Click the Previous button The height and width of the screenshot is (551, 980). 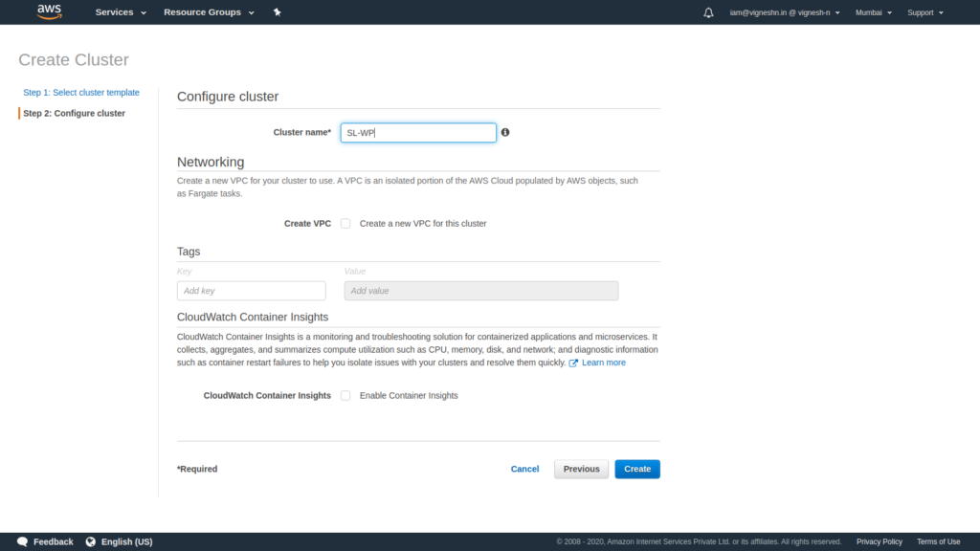pos(581,469)
